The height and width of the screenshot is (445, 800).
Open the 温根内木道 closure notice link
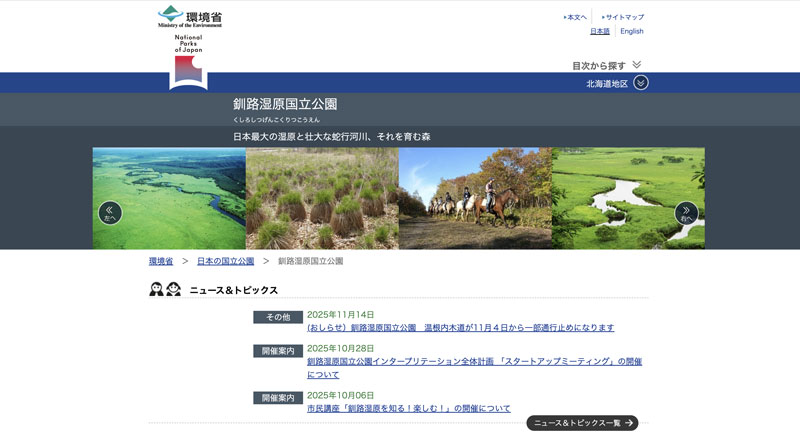[460, 328]
